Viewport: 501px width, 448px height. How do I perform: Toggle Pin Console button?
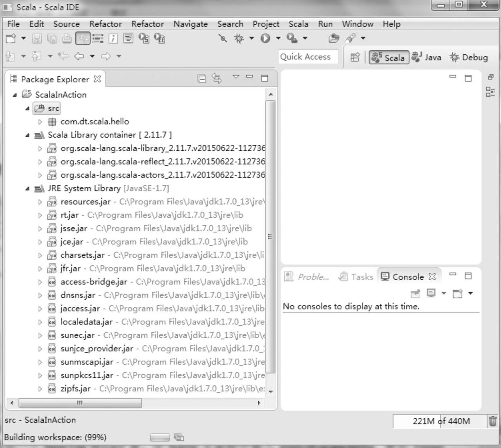pyautogui.click(x=415, y=293)
